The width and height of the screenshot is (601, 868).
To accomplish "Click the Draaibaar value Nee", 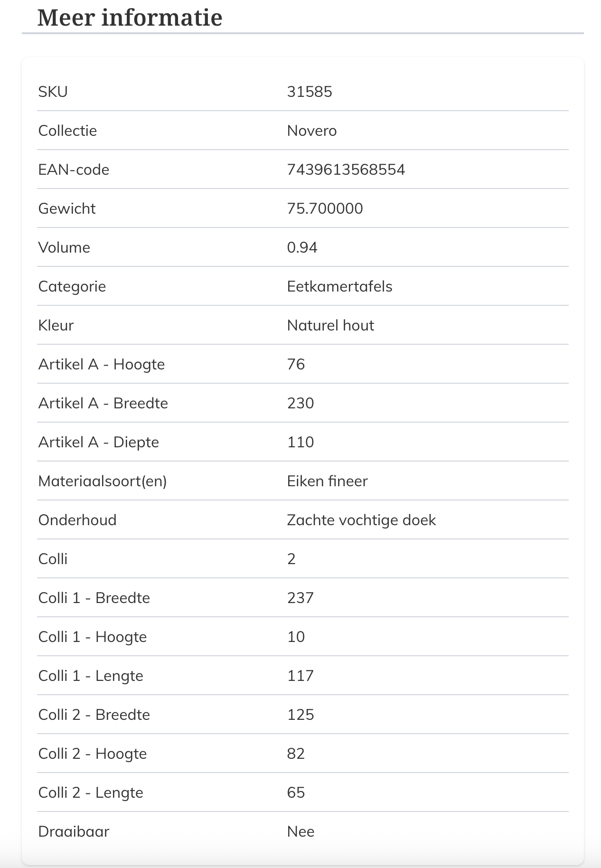I will click(300, 831).
